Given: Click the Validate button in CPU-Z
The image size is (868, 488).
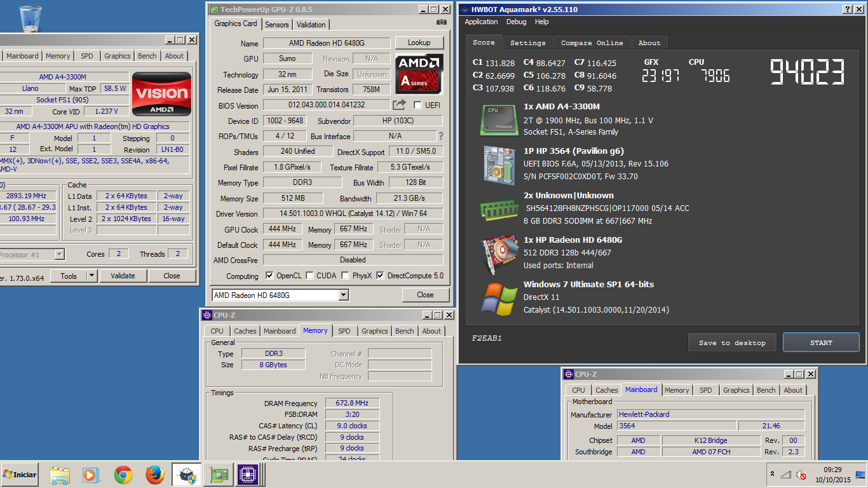Looking at the screenshot, I should tap(123, 276).
